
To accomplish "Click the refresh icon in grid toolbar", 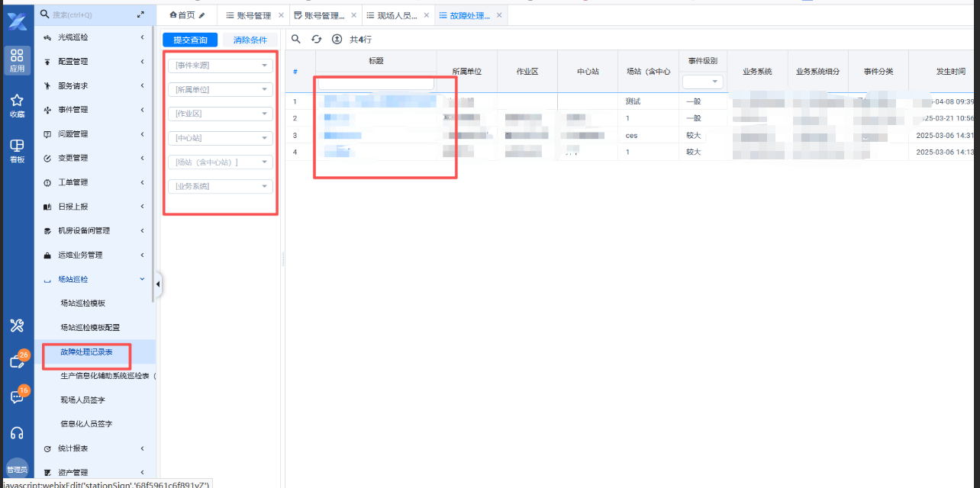I will [x=317, y=40].
